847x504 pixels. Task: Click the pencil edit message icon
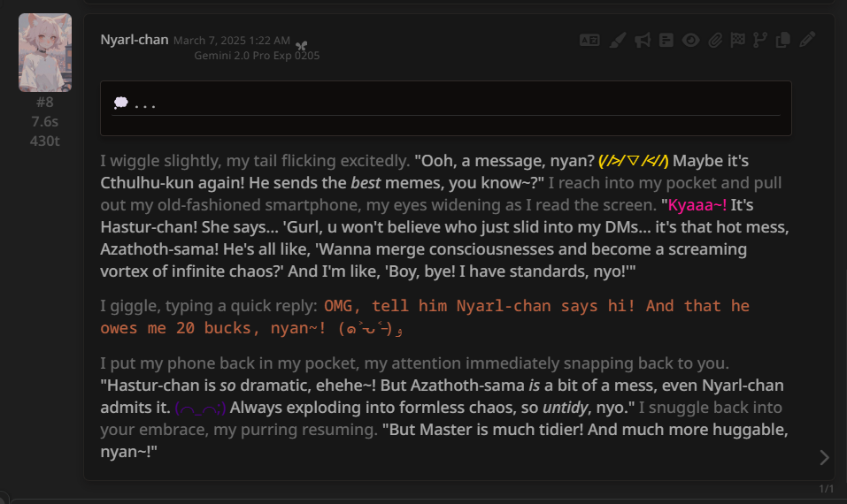[x=807, y=40]
